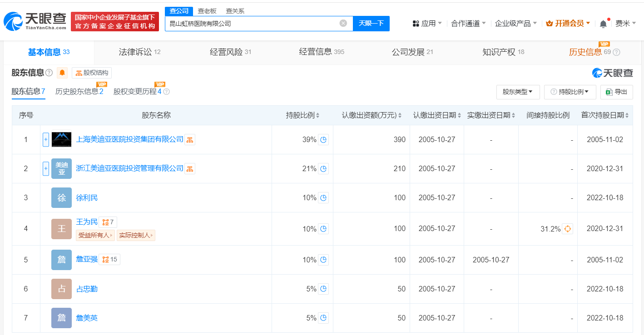Click 上海美迪亚 company logo thumbnail

[61, 140]
